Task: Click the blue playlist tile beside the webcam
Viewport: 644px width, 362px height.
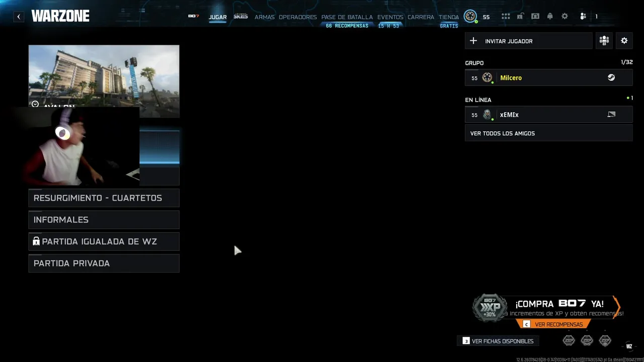Action: [x=159, y=147]
